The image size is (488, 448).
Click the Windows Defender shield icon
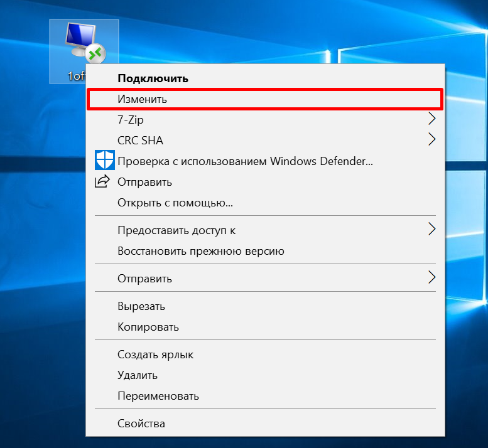pyautogui.click(x=104, y=160)
